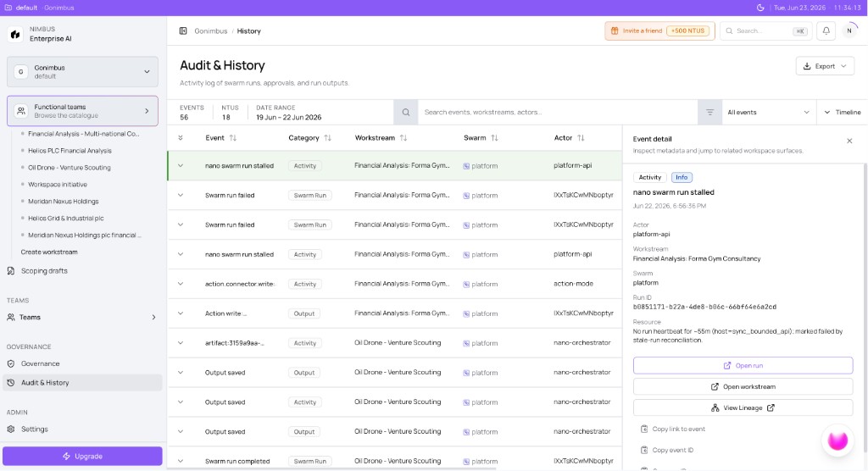Viewport: 868px width, 471px height.
Task: Click the Teams people icon
Action: (11, 317)
